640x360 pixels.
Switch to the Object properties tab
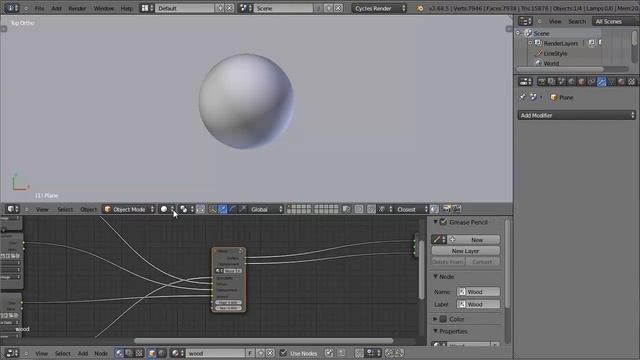coord(582,82)
